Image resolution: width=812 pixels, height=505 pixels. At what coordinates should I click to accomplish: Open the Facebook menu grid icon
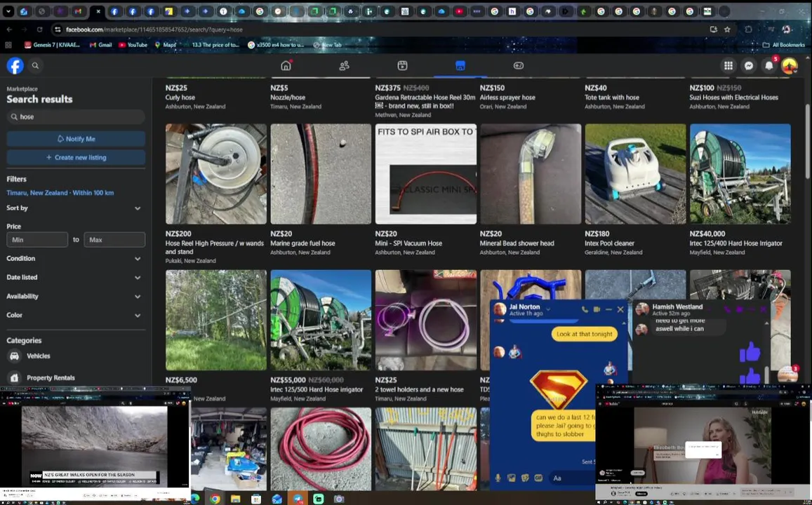click(x=728, y=66)
